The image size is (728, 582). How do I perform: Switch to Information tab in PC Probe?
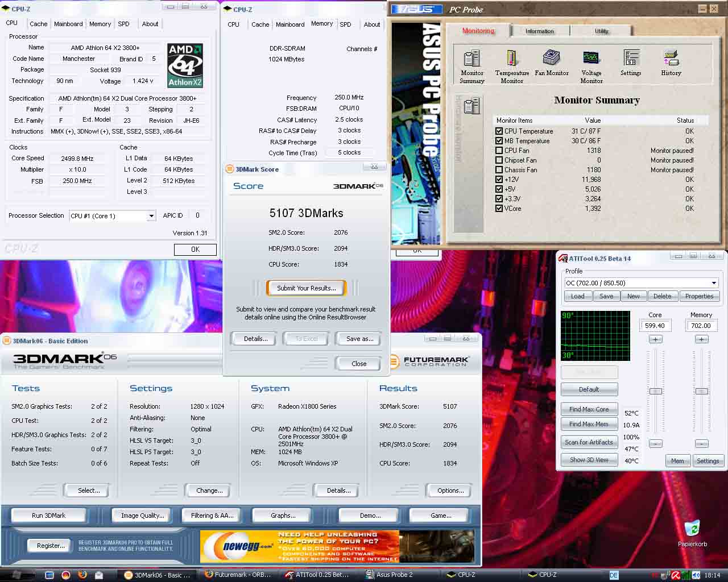540,31
